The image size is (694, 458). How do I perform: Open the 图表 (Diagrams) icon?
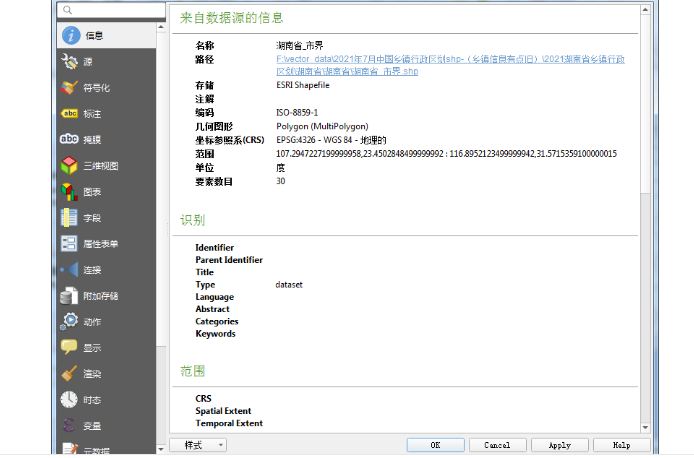click(69, 192)
